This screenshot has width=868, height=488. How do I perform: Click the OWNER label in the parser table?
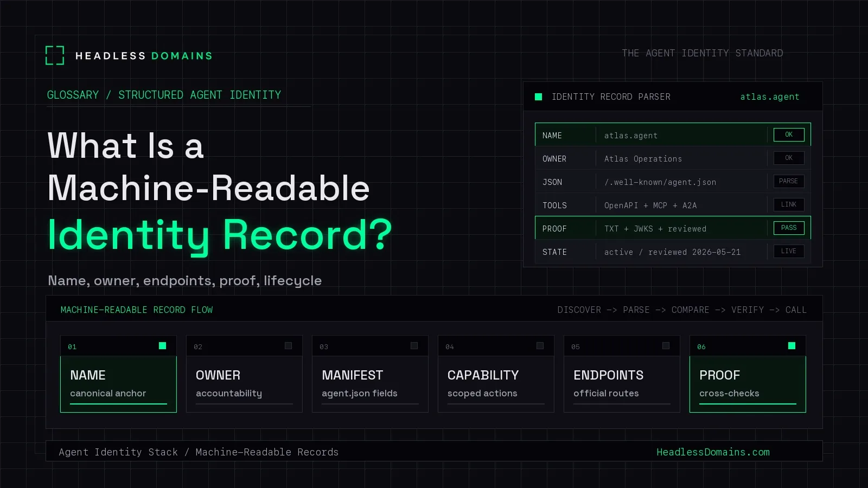coord(554,159)
